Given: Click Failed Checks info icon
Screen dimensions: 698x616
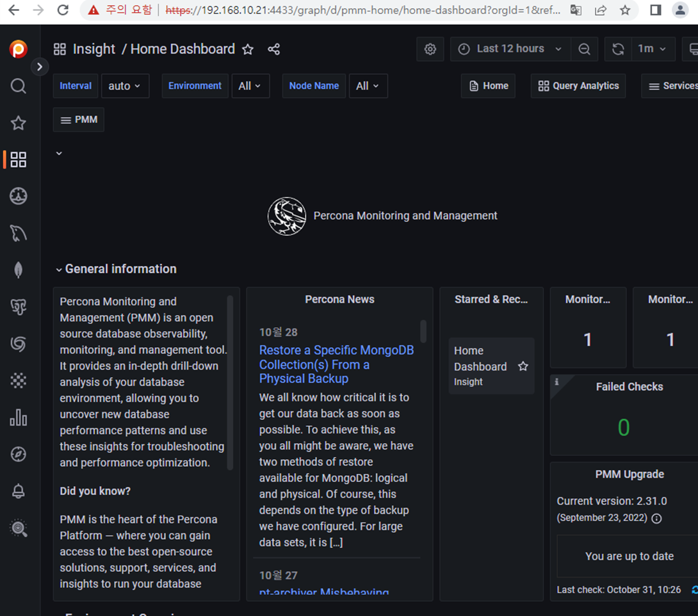Looking at the screenshot, I should click(556, 382).
